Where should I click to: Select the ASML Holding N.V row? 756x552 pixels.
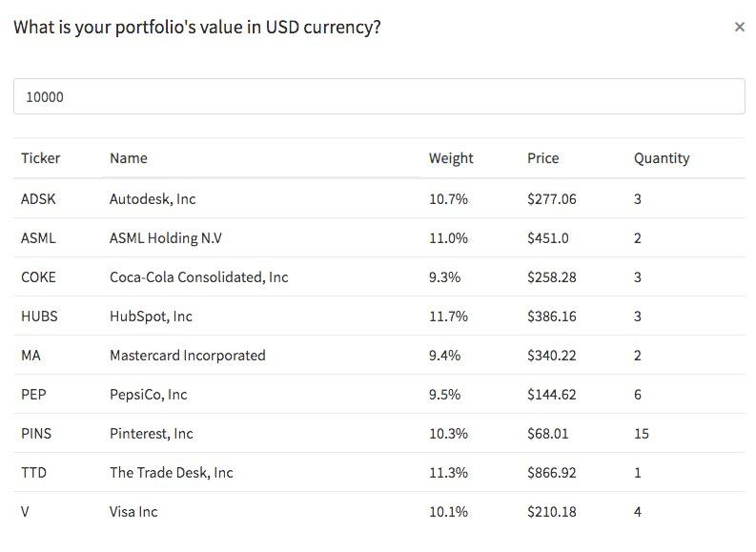[x=165, y=238]
